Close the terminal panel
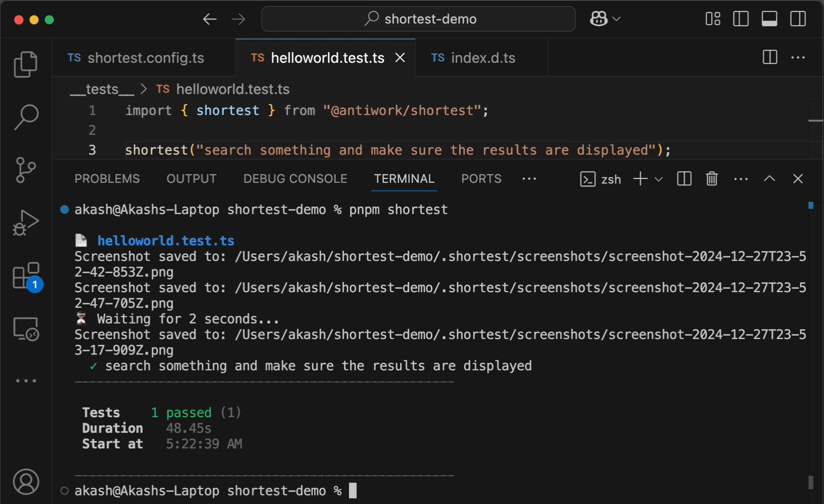 [798, 178]
